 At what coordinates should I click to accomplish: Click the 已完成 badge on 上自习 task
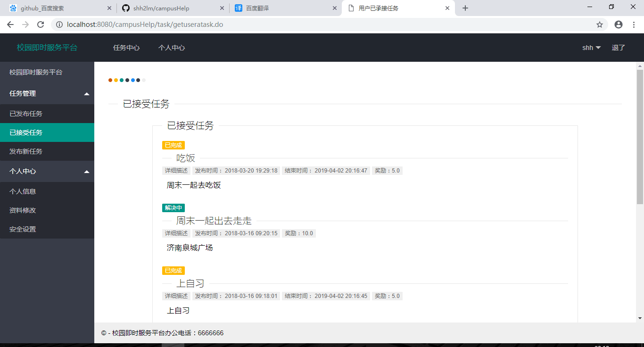pyautogui.click(x=173, y=270)
